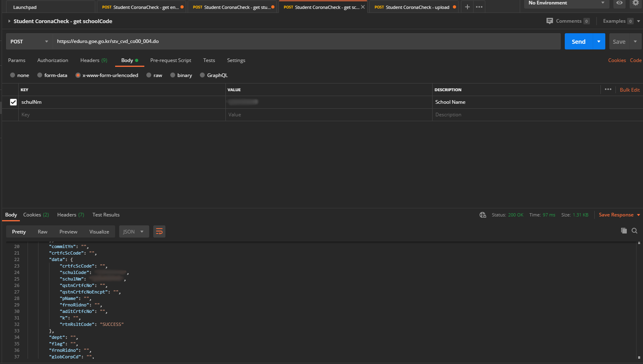Switch response view to Raw
The height and width of the screenshot is (364, 643).
pyautogui.click(x=43, y=232)
